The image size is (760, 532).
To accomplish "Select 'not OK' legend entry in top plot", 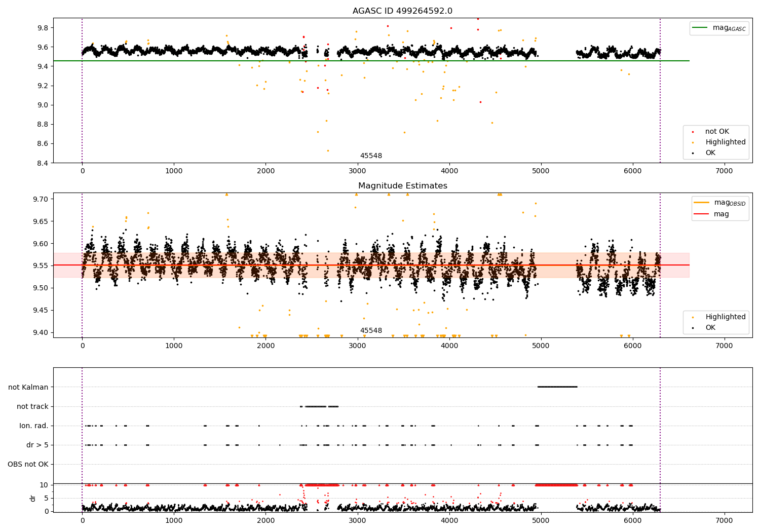I will pos(717,132).
